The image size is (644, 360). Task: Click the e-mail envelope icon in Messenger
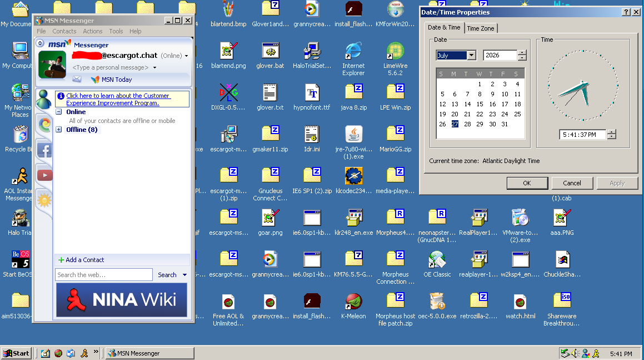77,79
